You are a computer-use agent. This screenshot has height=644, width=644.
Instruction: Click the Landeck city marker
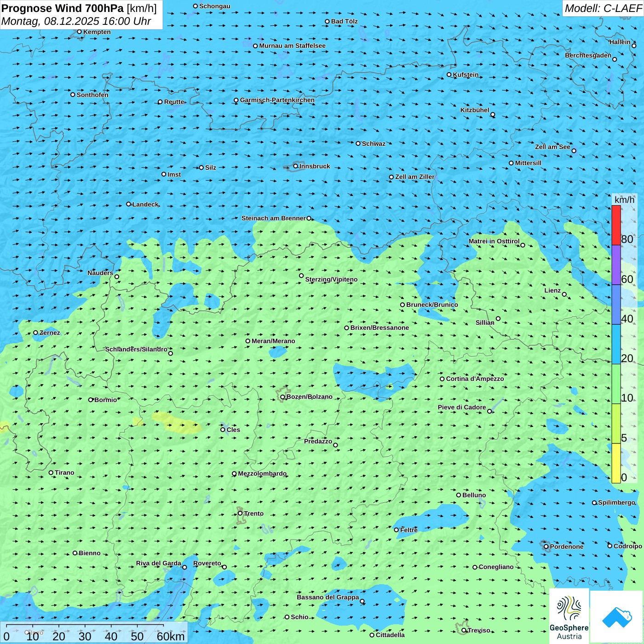[x=128, y=204]
